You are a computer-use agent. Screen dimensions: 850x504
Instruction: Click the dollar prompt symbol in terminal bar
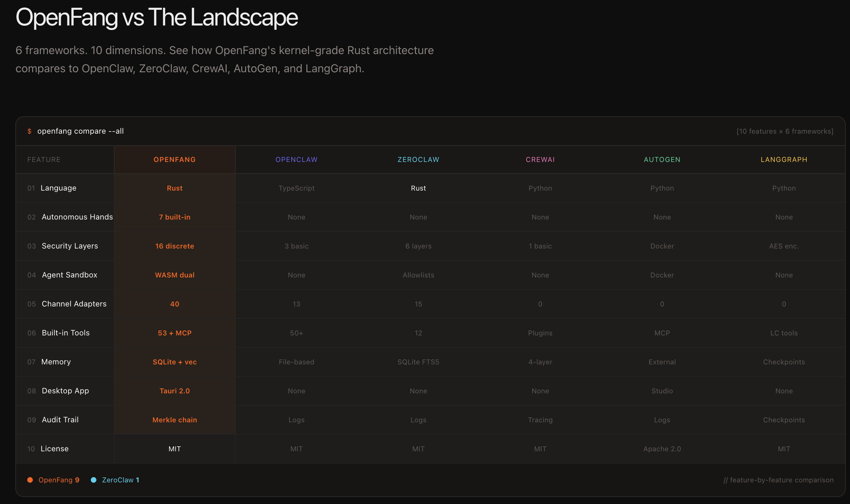point(29,131)
